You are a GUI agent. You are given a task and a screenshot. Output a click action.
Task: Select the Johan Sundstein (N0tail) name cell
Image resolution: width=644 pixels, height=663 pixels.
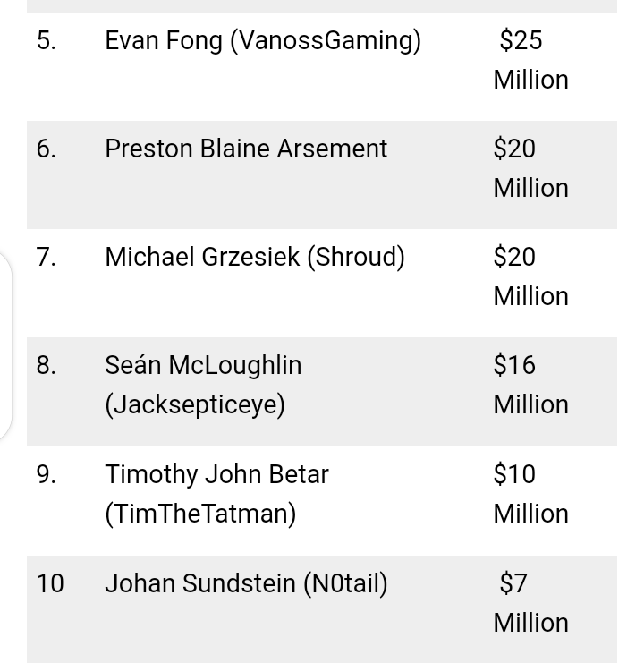coord(246,583)
